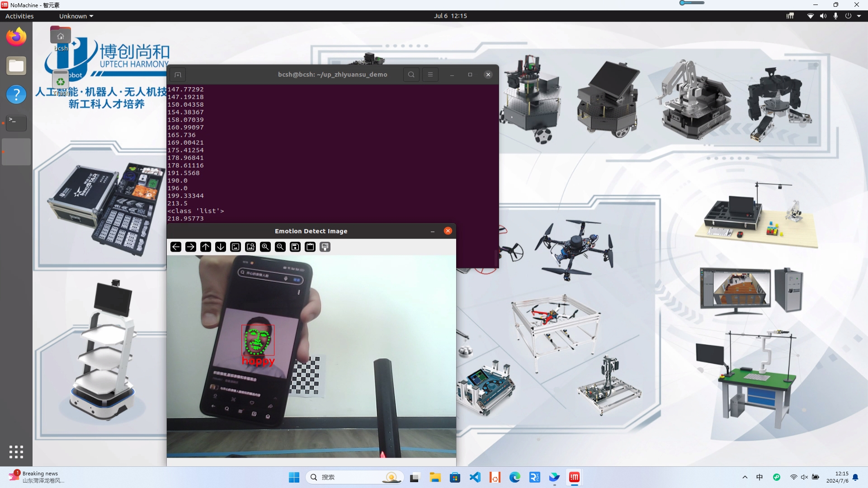This screenshot has width=868, height=488.
Task: Click Activities in the GNOME top bar
Action: [x=19, y=16]
